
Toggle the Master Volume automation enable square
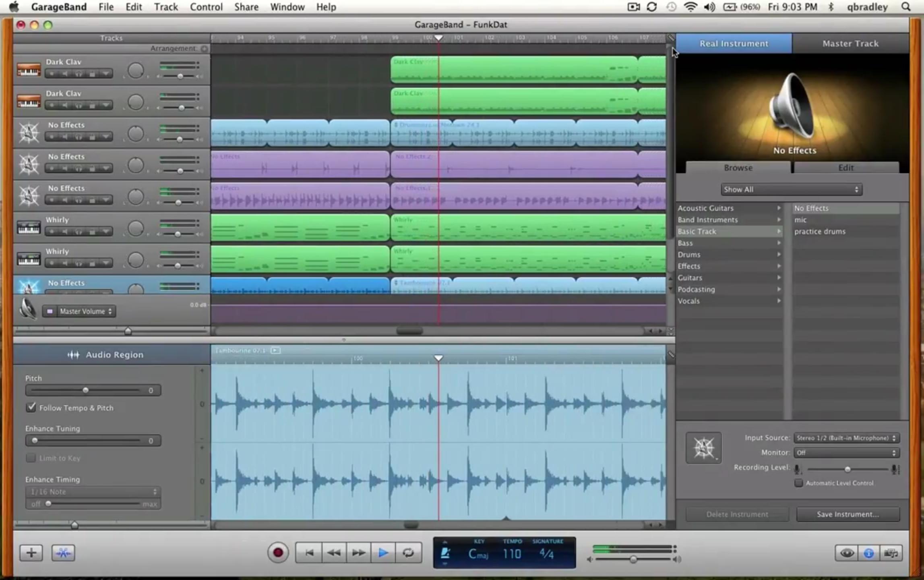pyautogui.click(x=50, y=311)
